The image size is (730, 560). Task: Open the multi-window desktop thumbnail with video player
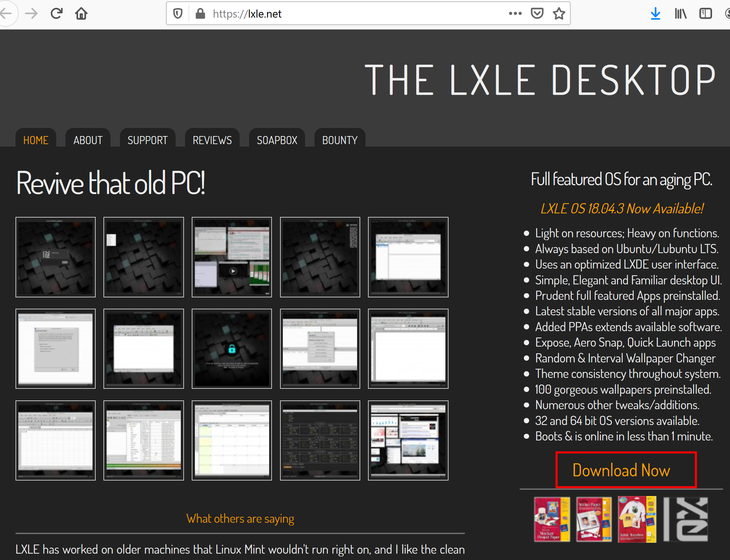tap(232, 257)
